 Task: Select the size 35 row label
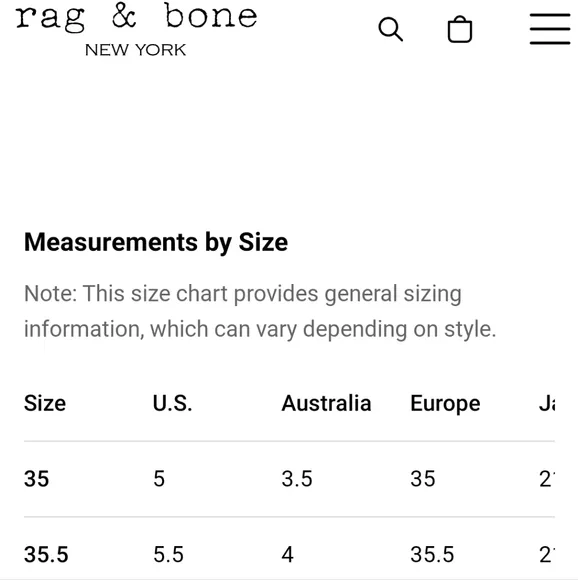[36, 479]
